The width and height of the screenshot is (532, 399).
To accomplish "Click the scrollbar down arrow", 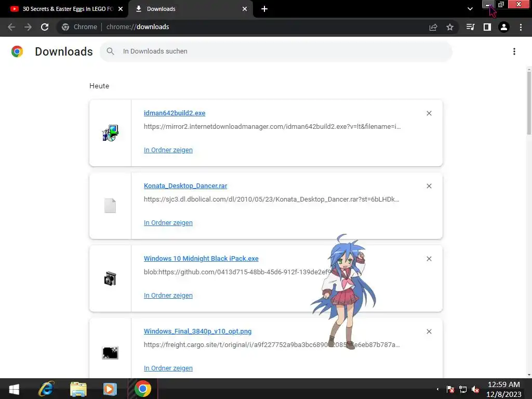I will 529,375.
